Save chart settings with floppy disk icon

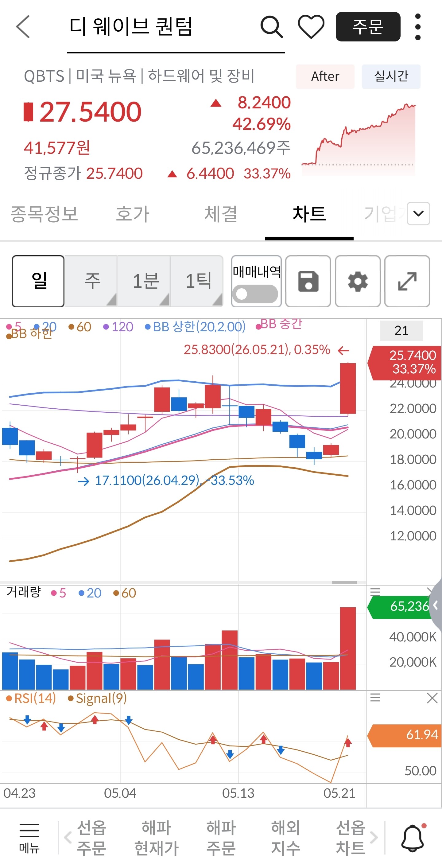(308, 281)
